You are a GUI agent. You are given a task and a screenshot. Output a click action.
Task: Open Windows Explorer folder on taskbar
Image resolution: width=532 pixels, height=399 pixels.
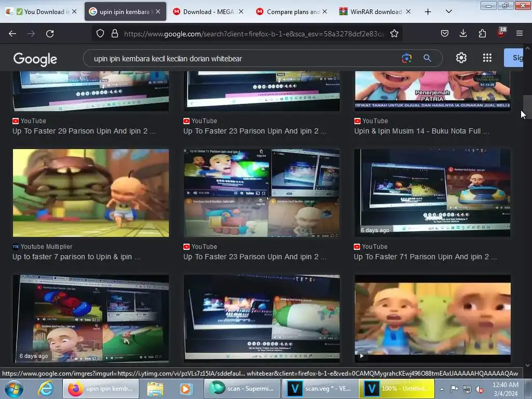pyautogui.click(x=155, y=389)
